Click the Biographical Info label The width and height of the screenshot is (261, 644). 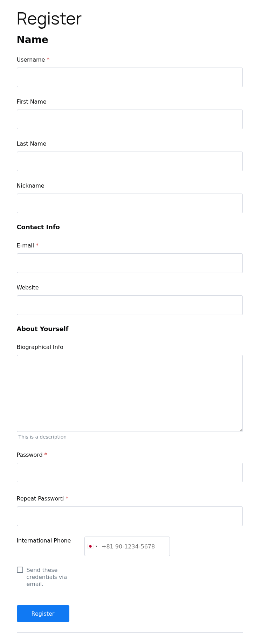pyautogui.click(x=40, y=347)
